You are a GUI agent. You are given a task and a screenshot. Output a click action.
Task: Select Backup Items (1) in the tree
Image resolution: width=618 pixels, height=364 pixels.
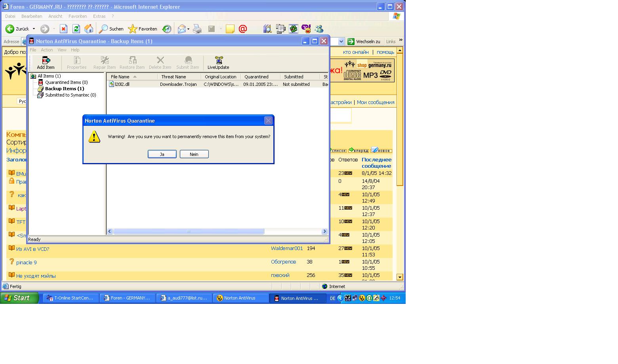[x=64, y=89]
